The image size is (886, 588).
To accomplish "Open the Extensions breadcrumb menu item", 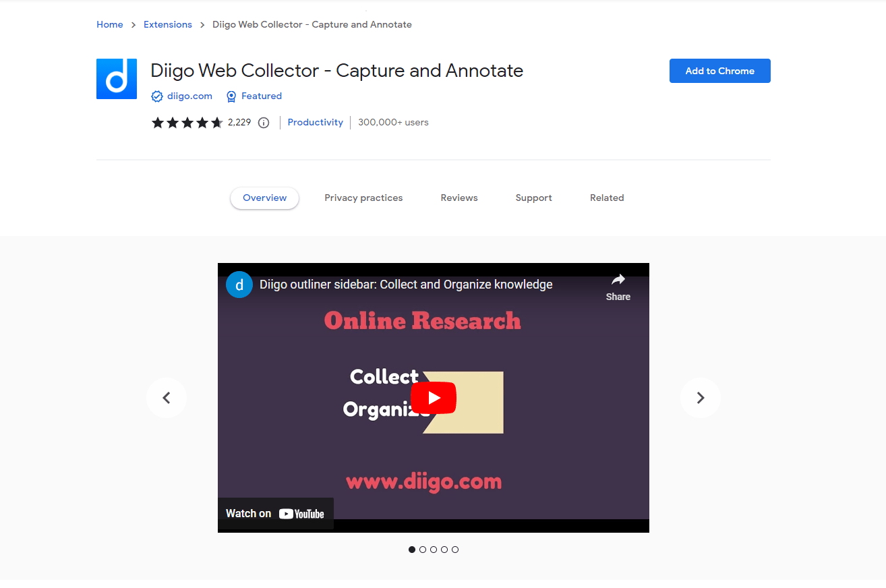I will [167, 24].
